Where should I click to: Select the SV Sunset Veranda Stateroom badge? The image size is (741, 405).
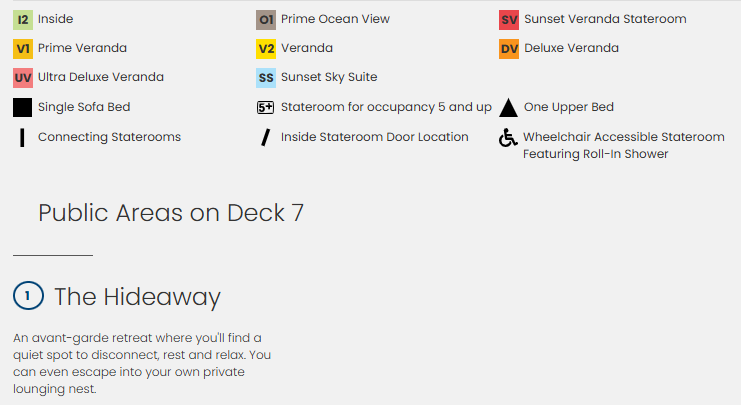pyautogui.click(x=509, y=19)
